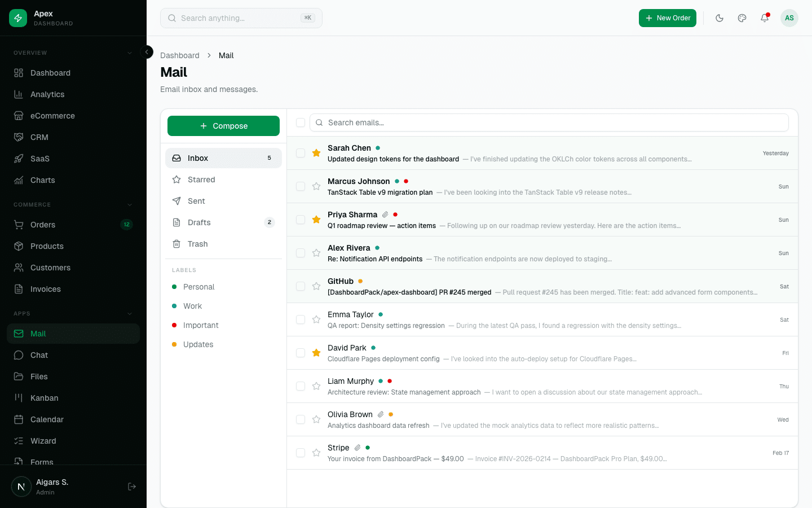The image size is (812, 508).
Task: Check the checkbox on Sarah Chen's email
Action: point(300,153)
